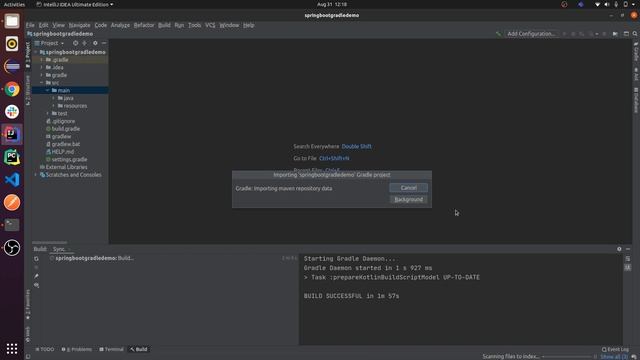This screenshot has height=360, width=640.
Task: Click the build hammer icon in top toolbar
Action: click(x=498, y=34)
